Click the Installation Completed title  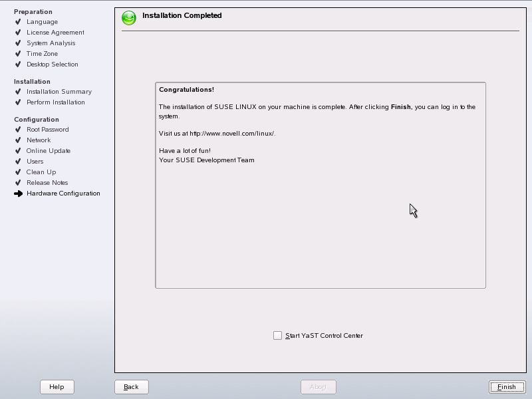pyautogui.click(x=182, y=15)
